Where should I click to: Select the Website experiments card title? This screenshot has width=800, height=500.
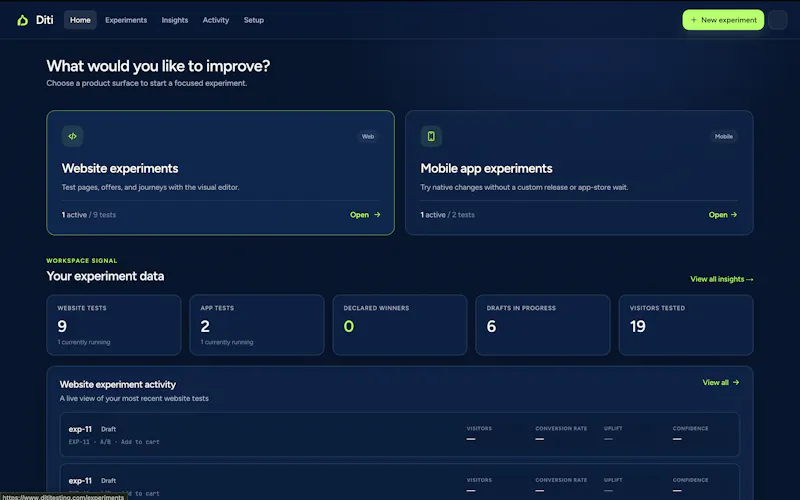coord(120,168)
